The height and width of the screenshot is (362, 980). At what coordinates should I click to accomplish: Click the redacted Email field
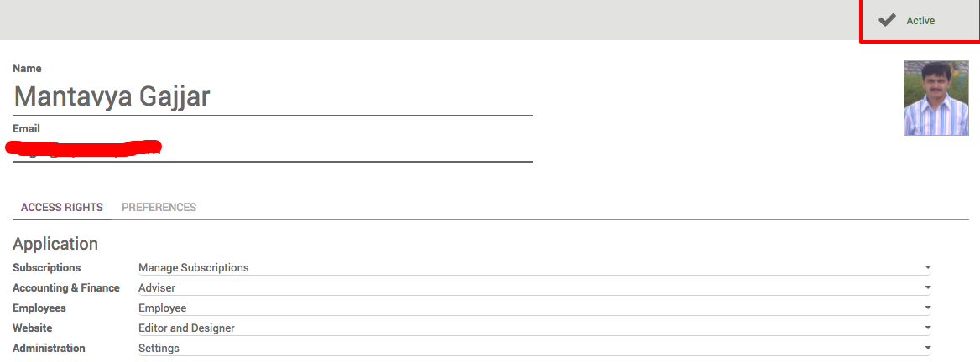point(273,148)
